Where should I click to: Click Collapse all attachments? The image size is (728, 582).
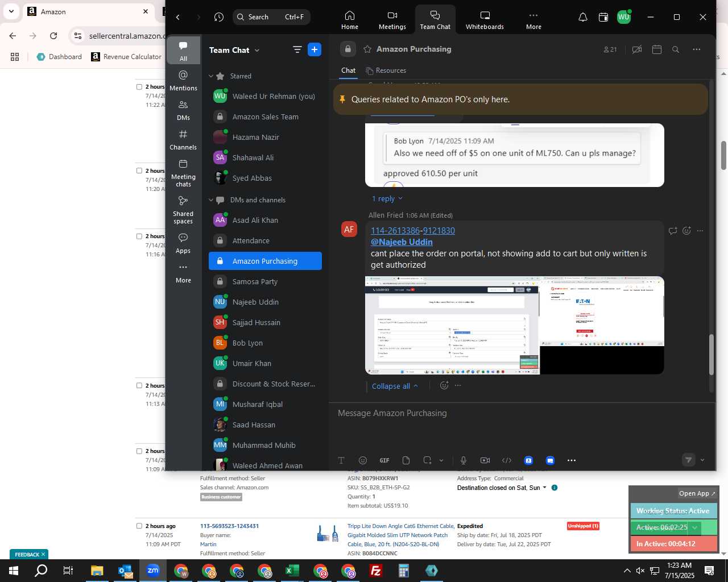tap(395, 386)
